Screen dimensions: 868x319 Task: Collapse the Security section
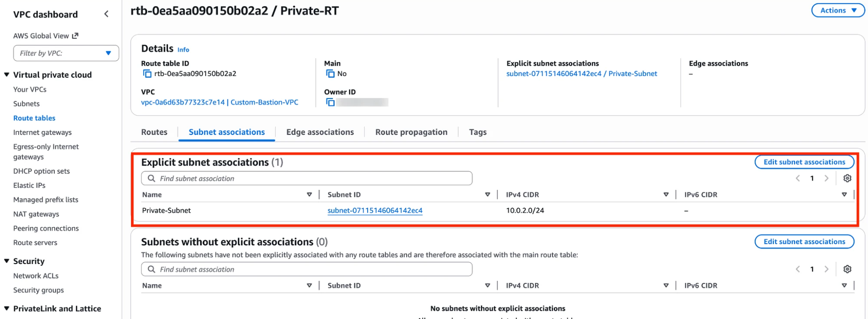point(6,261)
